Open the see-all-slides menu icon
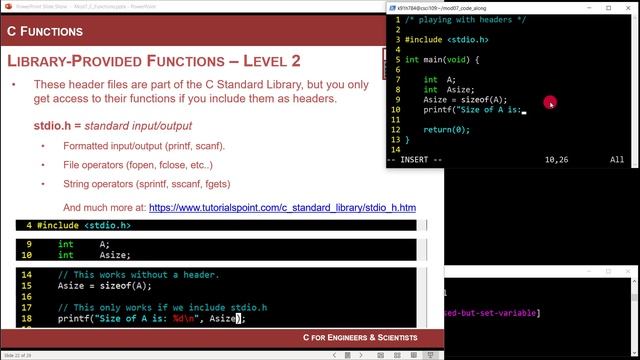This screenshot has width=640, height=360. tap(348, 356)
